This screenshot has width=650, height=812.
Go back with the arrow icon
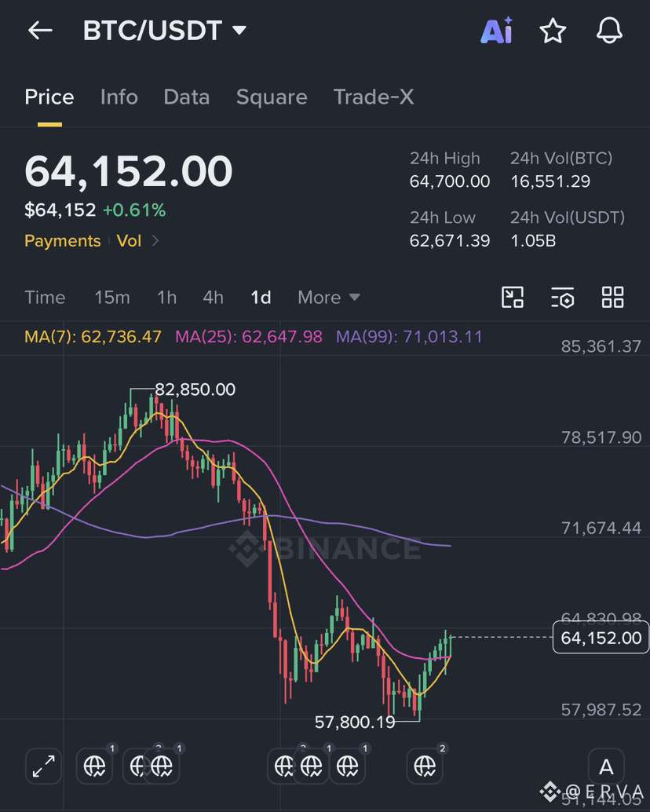[x=40, y=31]
